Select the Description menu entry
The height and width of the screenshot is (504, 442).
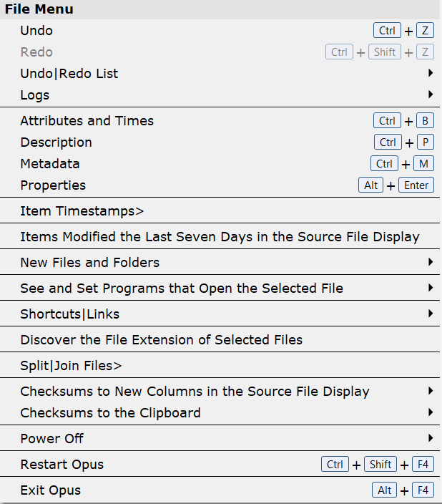[x=56, y=142]
